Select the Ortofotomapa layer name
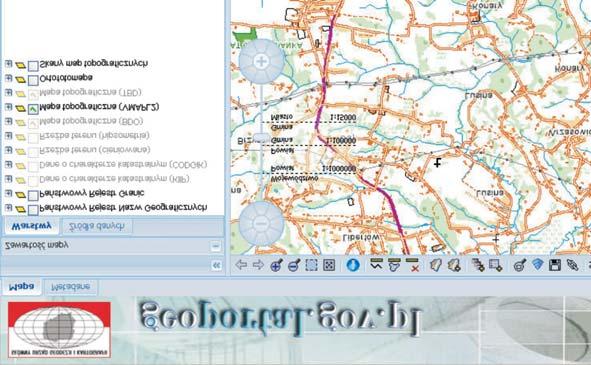This screenshot has height=365, width=591. [66, 78]
